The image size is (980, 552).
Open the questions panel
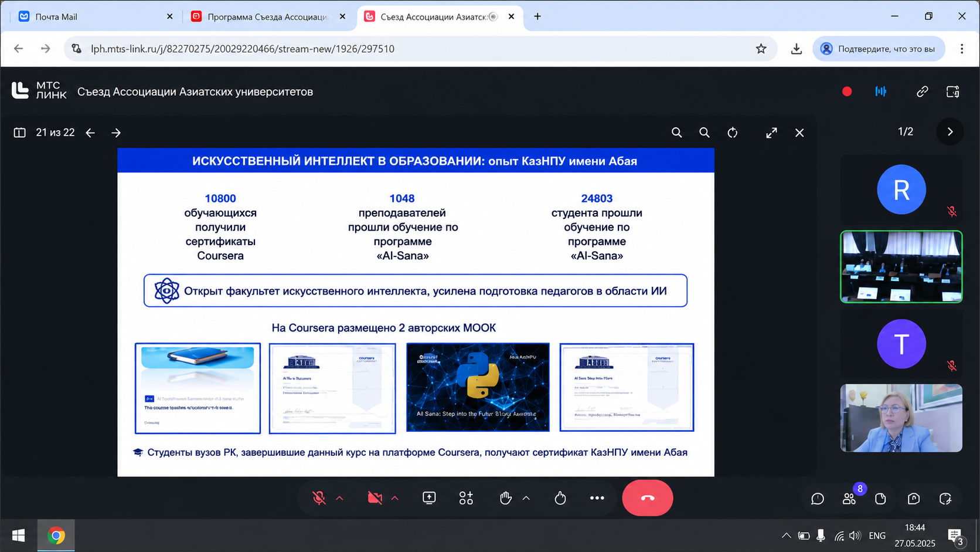point(914,499)
